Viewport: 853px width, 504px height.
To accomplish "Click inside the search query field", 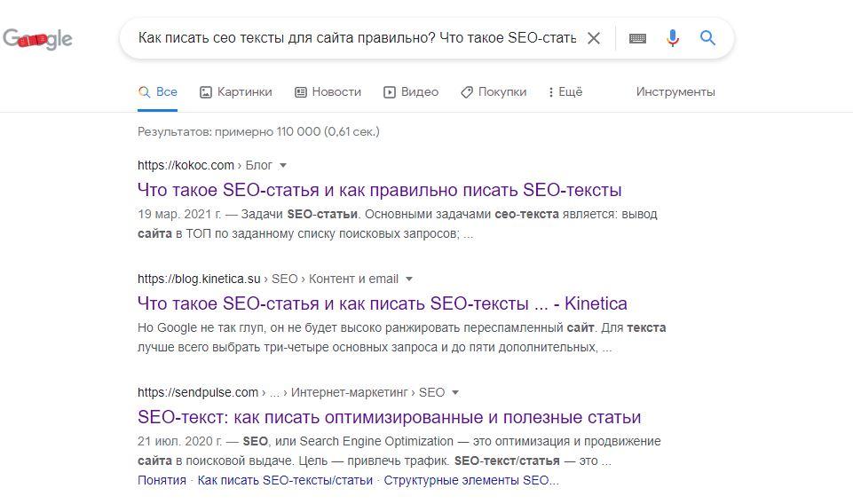I will click(x=357, y=38).
